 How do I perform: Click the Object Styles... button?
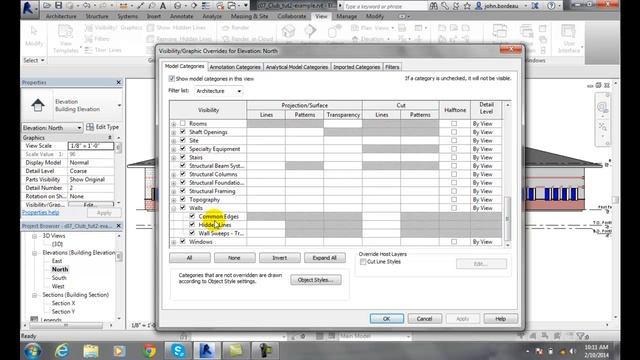(316, 280)
